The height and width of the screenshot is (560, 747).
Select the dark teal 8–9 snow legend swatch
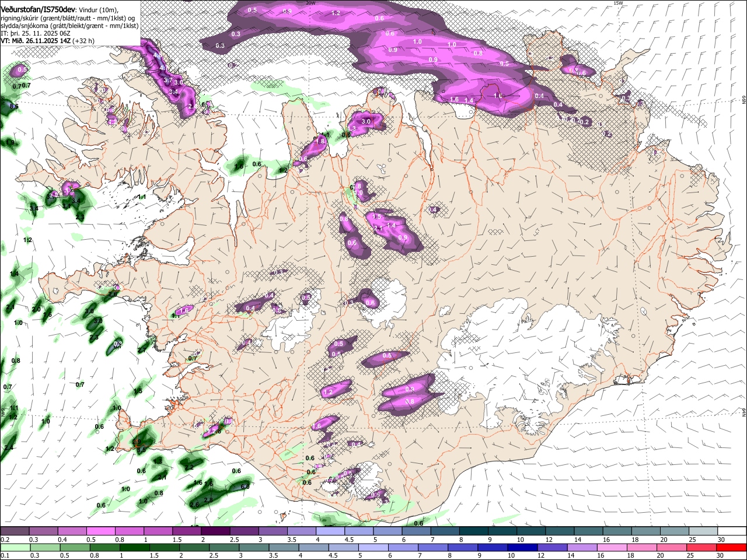pyautogui.click(x=474, y=531)
